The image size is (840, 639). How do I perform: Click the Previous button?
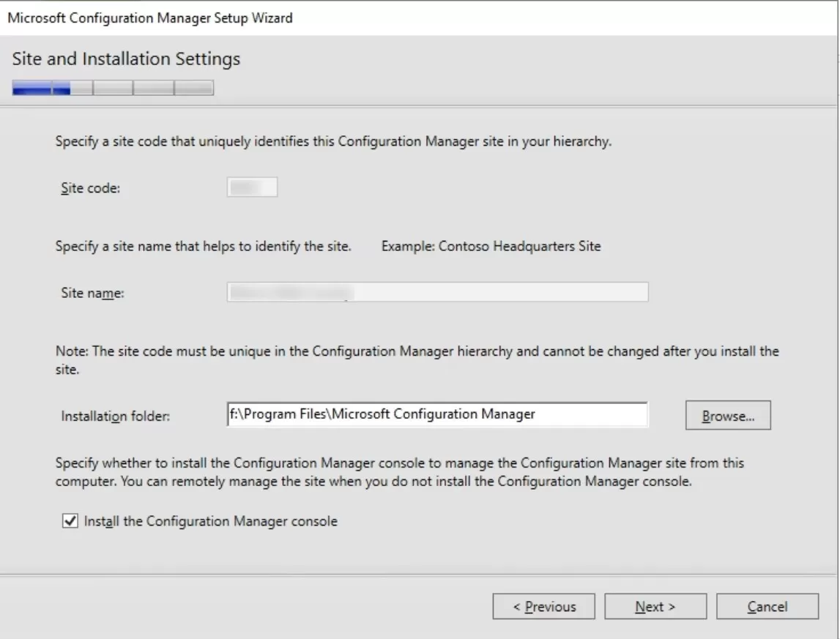pos(544,606)
